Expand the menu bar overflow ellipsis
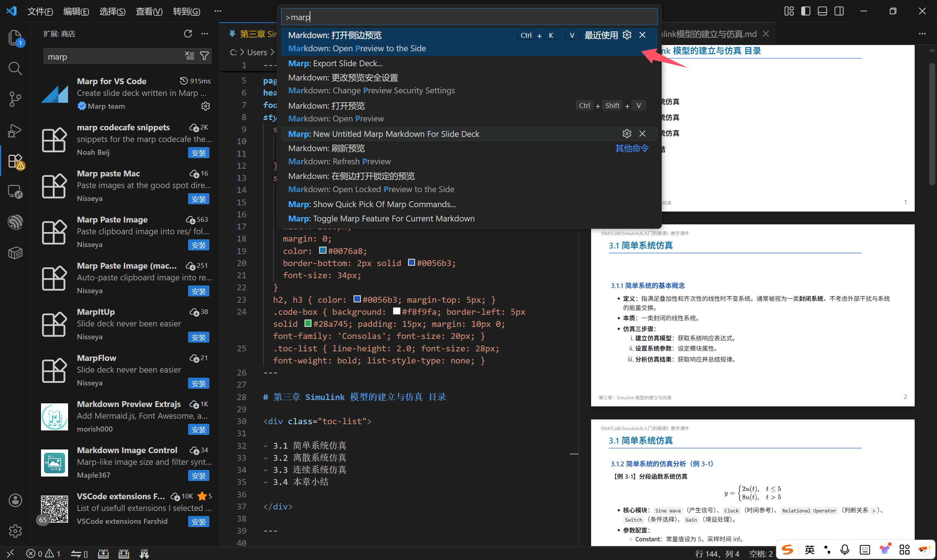Screen dimensions: 937x560 click(218, 11)
